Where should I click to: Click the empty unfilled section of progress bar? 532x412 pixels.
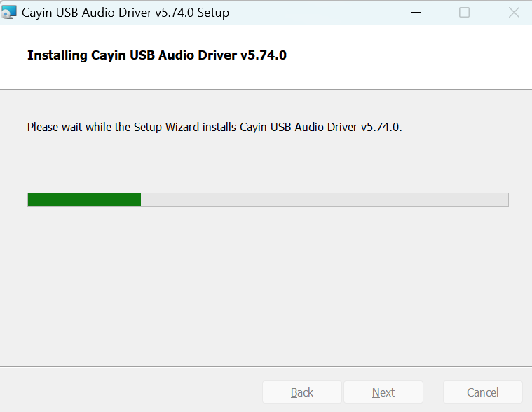point(322,200)
